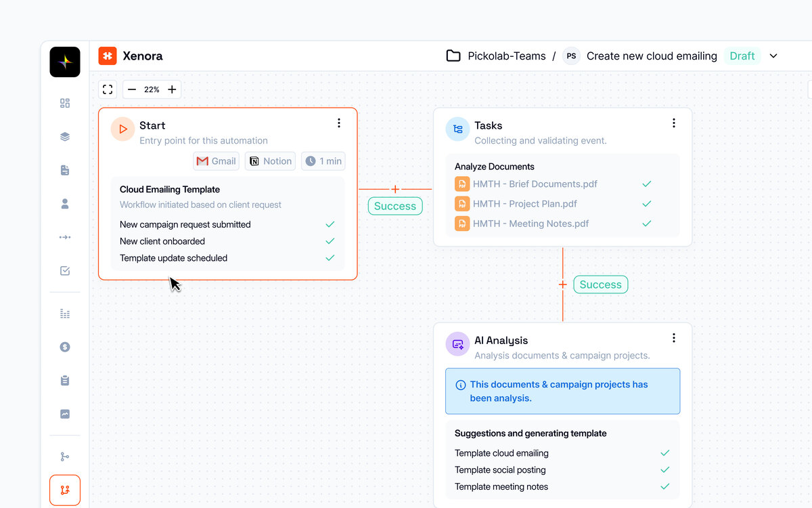
Task: Open the user profile sidebar icon
Action: pos(65,204)
